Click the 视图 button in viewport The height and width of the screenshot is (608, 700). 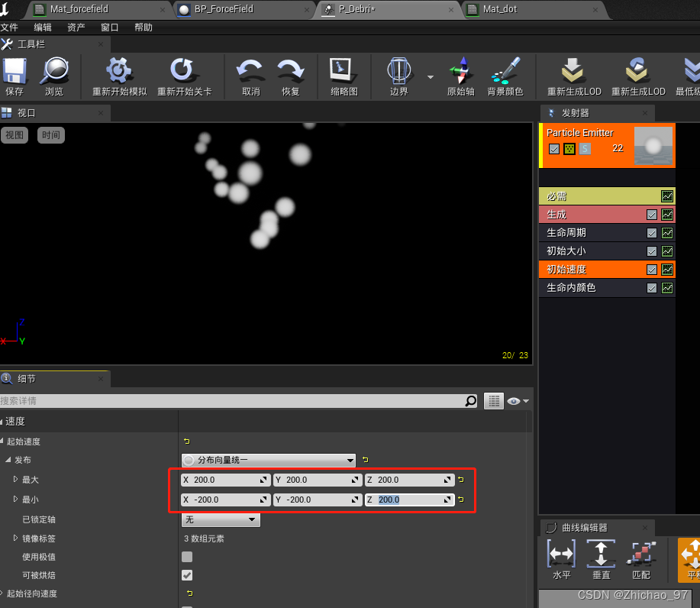point(15,135)
